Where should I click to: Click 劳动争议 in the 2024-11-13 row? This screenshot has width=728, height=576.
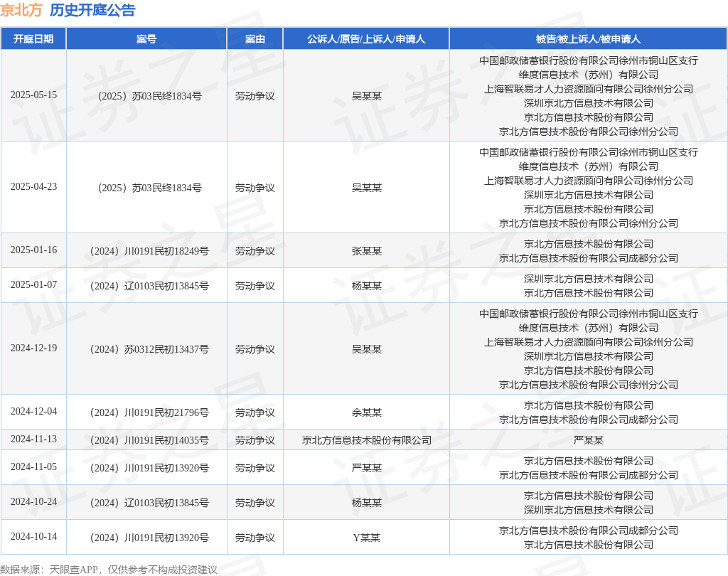[x=255, y=440]
